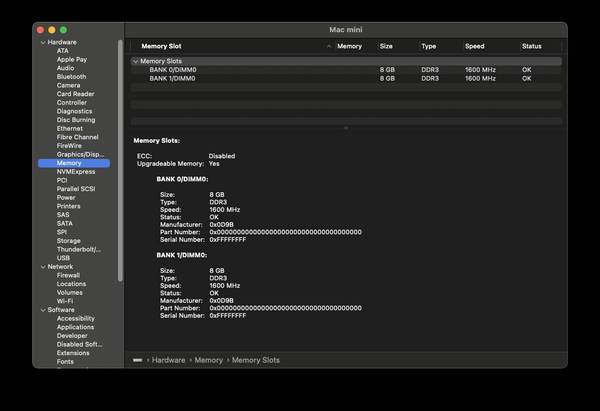The width and height of the screenshot is (600, 411).
Task: Minimize the Mac mini window
Action: pos(52,30)
